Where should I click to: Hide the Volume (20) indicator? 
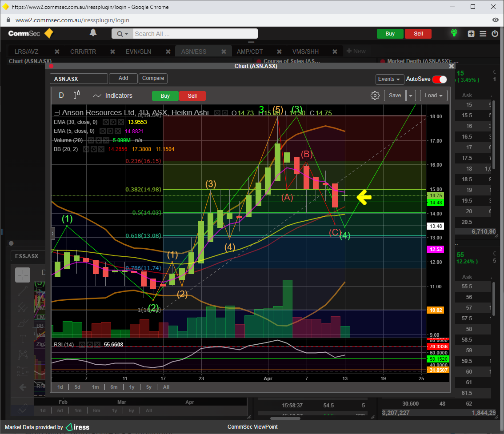tap(92, 140)
